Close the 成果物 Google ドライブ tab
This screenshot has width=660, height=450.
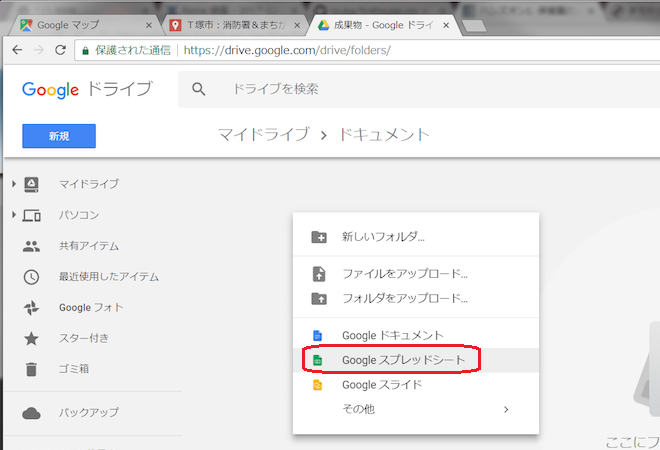point(446,26)
